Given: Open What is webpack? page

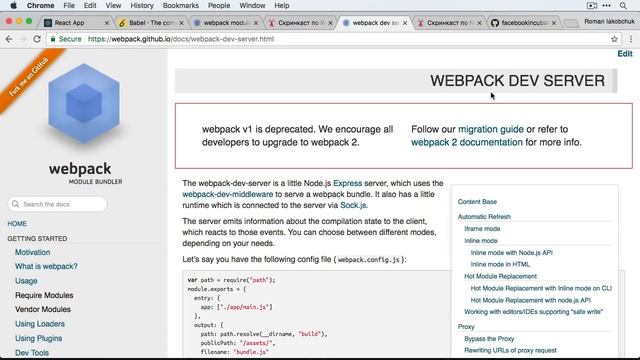Looking at the screenshot, I should [x=46, y=266].
